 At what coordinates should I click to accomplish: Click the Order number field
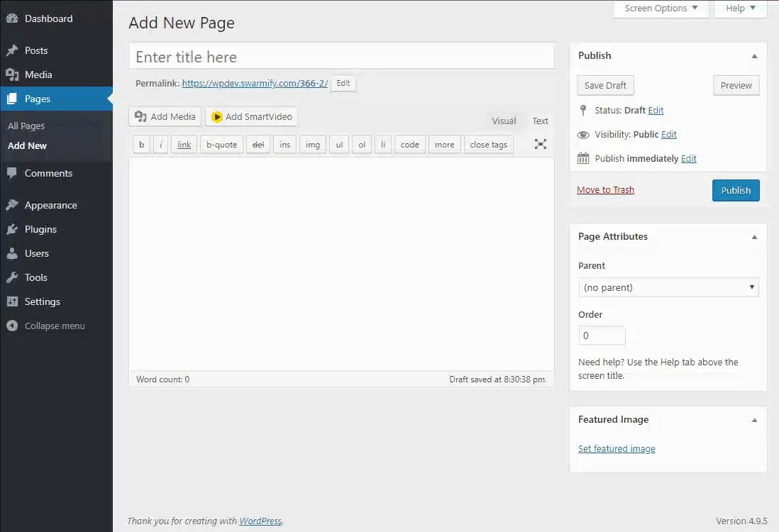(602, 336)
